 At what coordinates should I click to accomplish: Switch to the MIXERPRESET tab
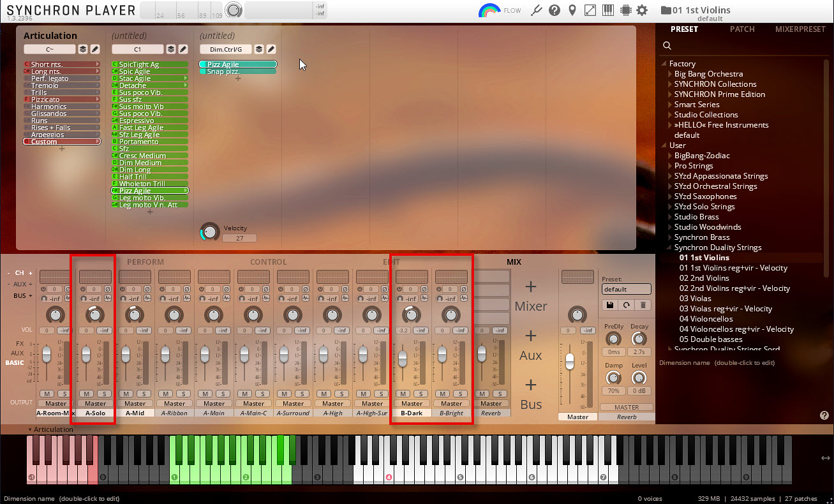(x=800, y=29)
